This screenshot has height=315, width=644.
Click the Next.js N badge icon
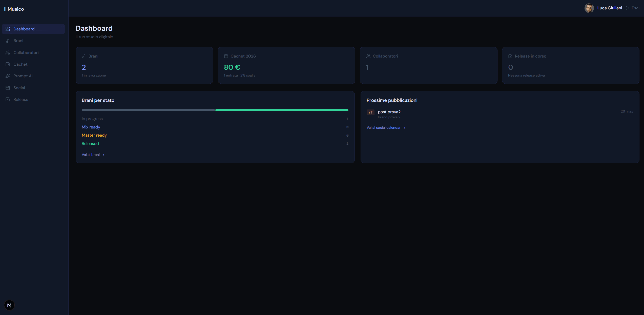pyautogui.click(x=9, y=305)
